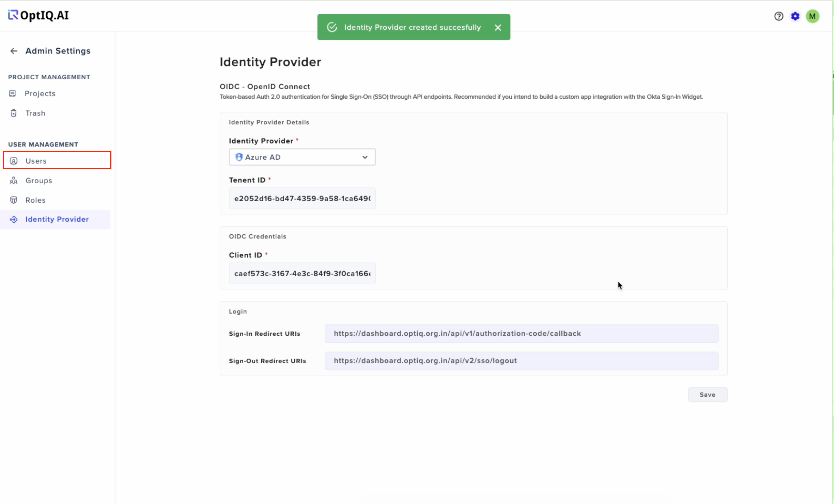Click the Client ID field label
The width and height of the screenshot is (834, 504).
(245, 255)
